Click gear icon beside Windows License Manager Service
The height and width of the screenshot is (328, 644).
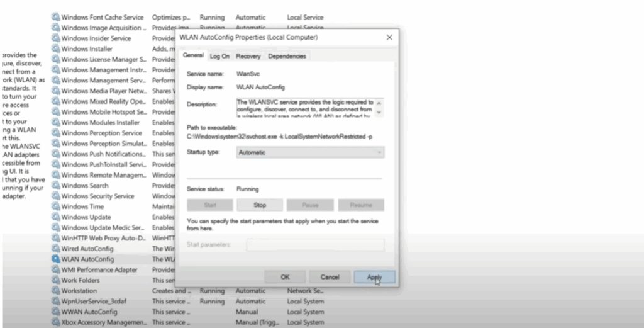(x=56, y=59)
